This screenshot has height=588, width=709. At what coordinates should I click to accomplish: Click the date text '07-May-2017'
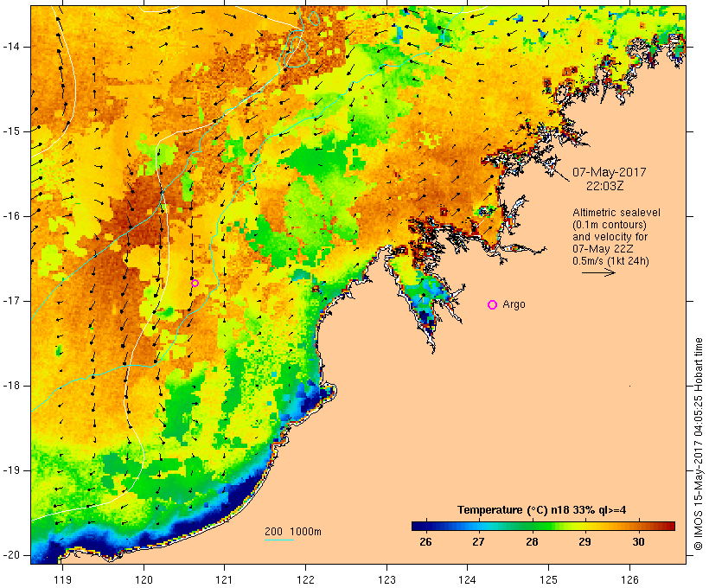(609, 172)
